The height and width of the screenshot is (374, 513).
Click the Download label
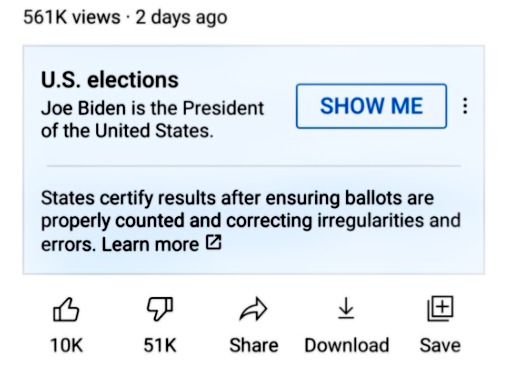tap(347, 345)
